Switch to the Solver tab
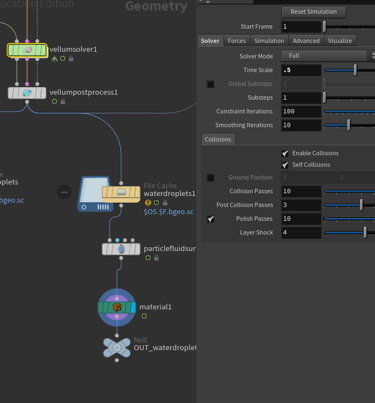 [x=210, y=41]
